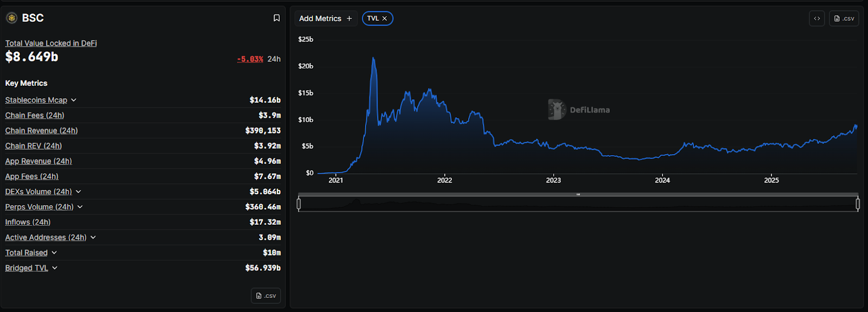Expand DEXs Volume (24h) breakdown
The height and width of the screenshot is (312, 868).
click(79, 192)
